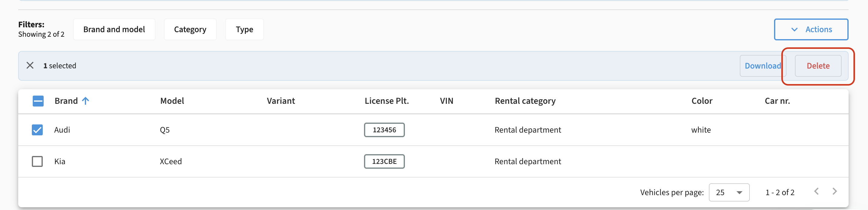Toggle the select-all header checkbox
Image resolution: width=868 pixels, height=210 pixels.
[38, 101]
